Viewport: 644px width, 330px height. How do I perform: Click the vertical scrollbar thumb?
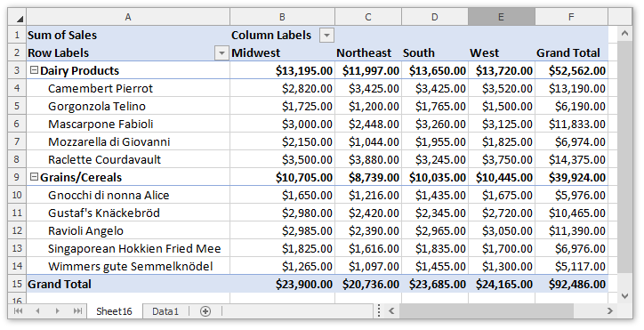click(x=624, y=157)
